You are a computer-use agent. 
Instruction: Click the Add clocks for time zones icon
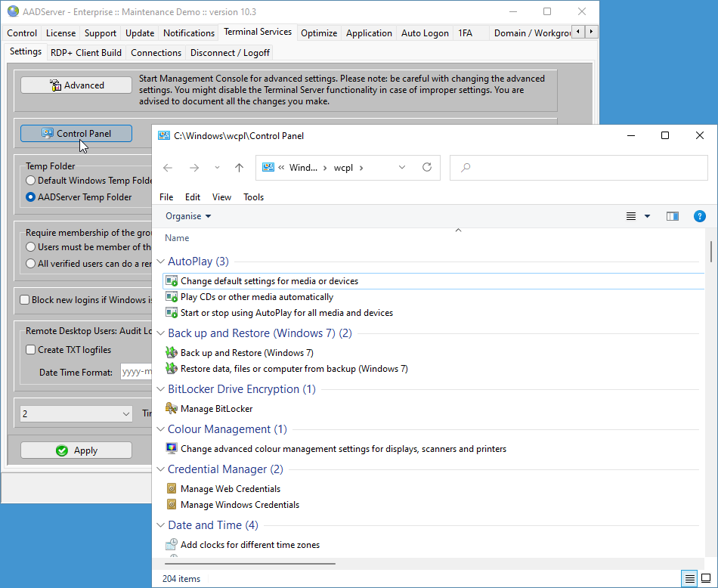click(172, 545)
